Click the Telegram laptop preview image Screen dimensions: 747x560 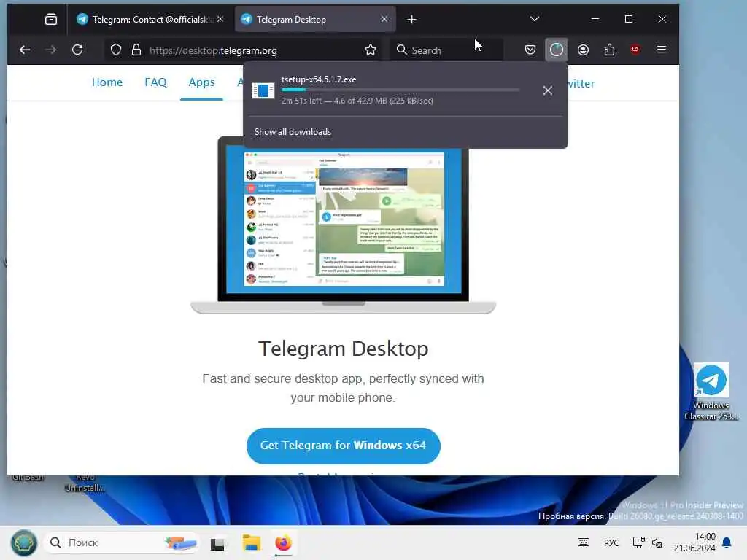pos(343,225)
